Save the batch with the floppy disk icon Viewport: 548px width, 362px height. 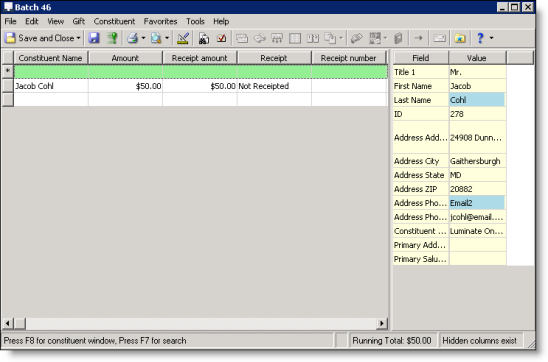[x=94, y=38]
